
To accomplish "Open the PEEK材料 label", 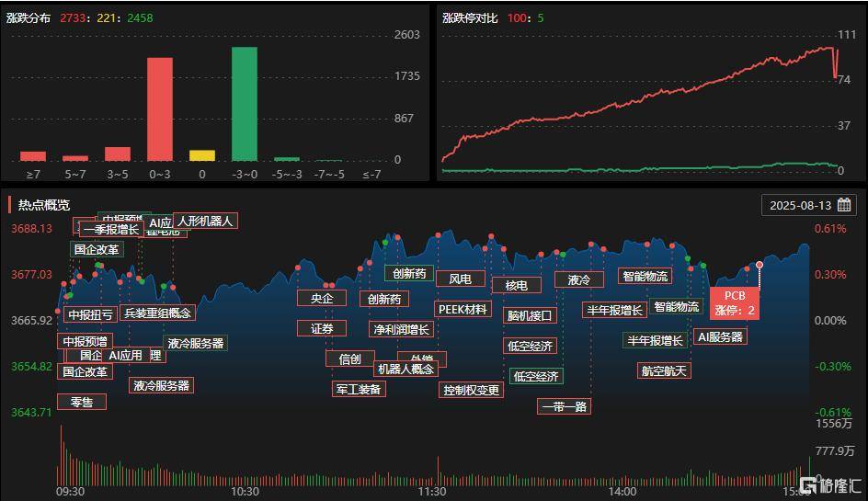I will (x=463, y=309).
